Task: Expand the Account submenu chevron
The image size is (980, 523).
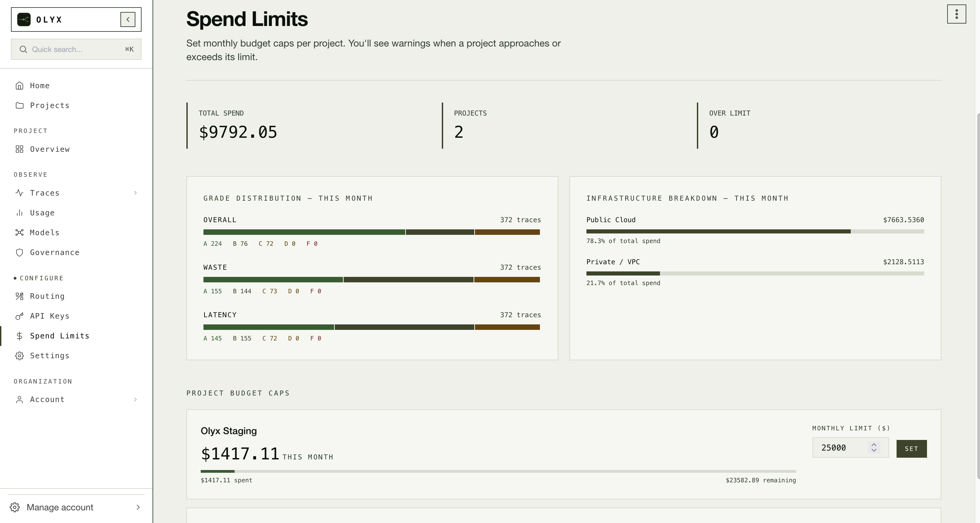Action: 135,399
